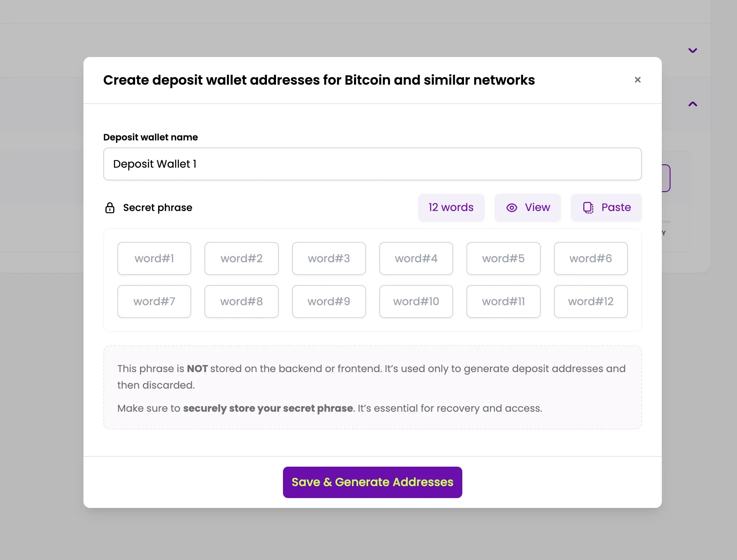The width and height of the screenshot is (737, 560).
Task: Select the word#11 seed field
Action: (x=503, y=301)
